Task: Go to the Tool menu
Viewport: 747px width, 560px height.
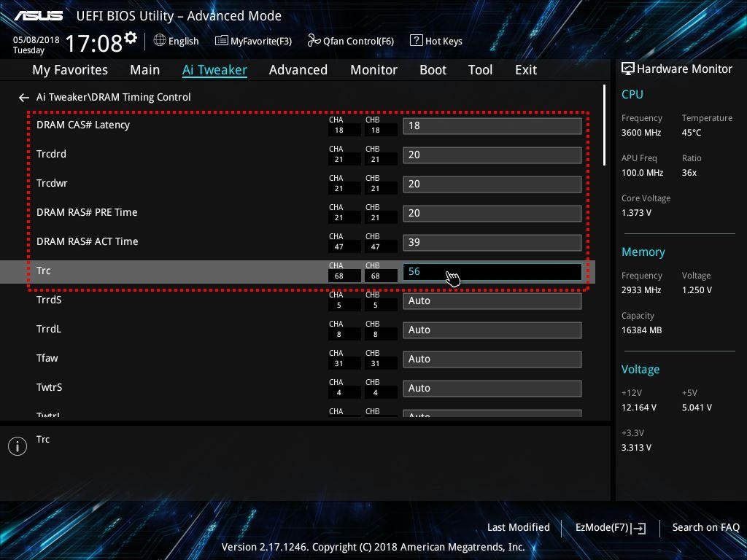Action: tap(480, 69)
